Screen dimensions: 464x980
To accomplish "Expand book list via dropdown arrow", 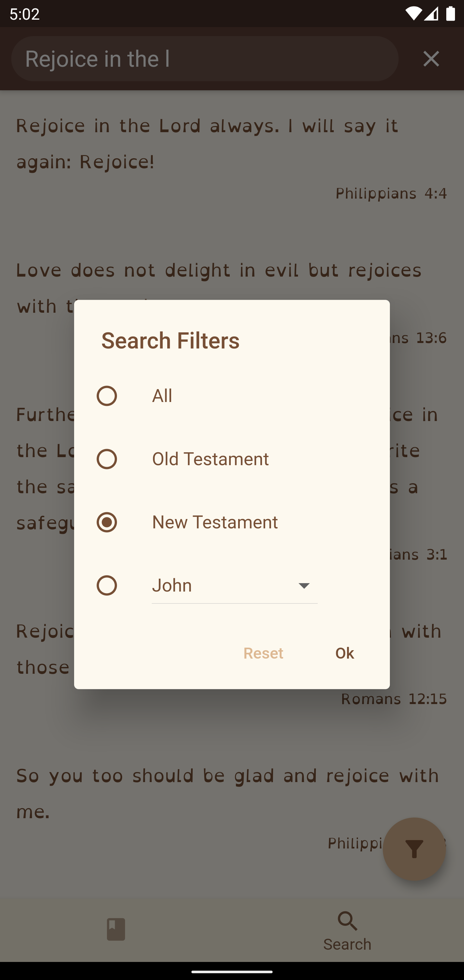I will [304, 585].
